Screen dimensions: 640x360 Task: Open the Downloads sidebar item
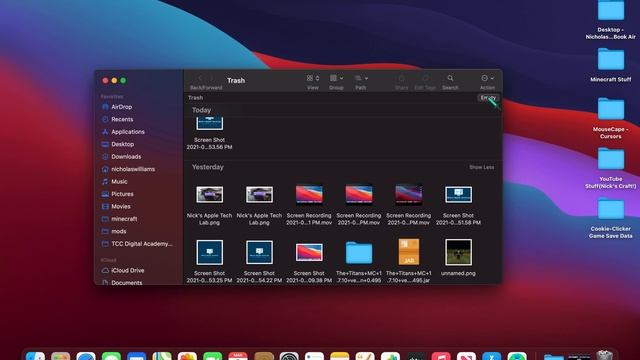click(126, 157)
